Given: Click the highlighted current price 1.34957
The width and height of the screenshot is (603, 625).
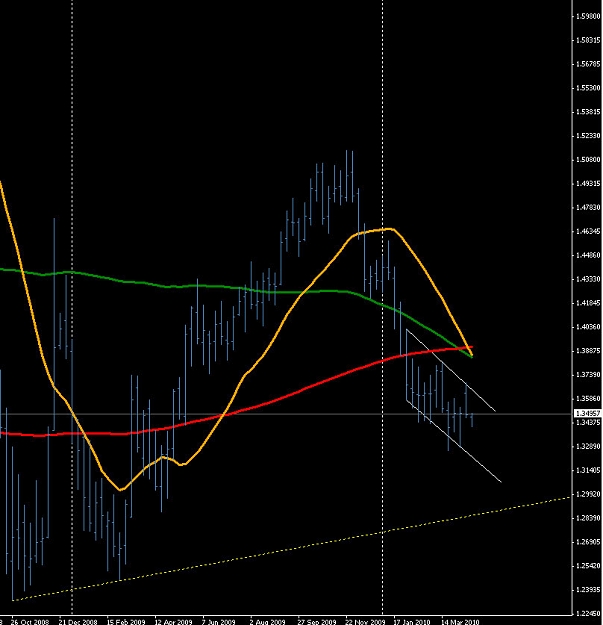Looking at the screenshot, I should pyautogui.click(x=588, y=414).
